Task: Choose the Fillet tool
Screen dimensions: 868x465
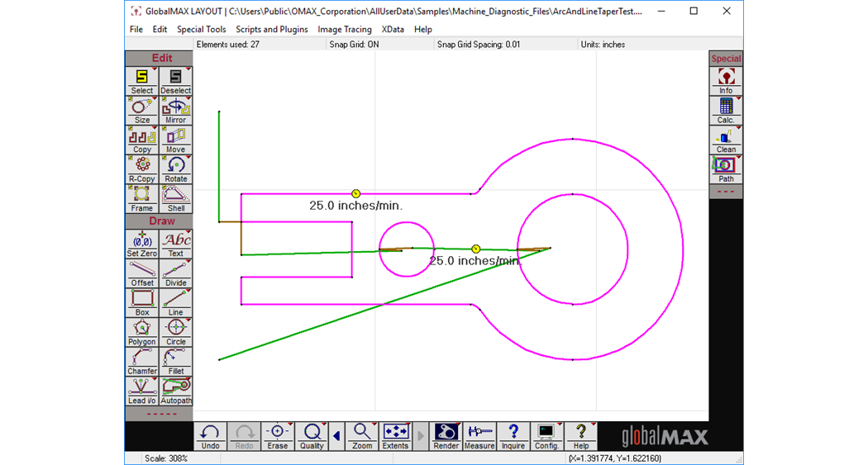Action: [176, 361]
